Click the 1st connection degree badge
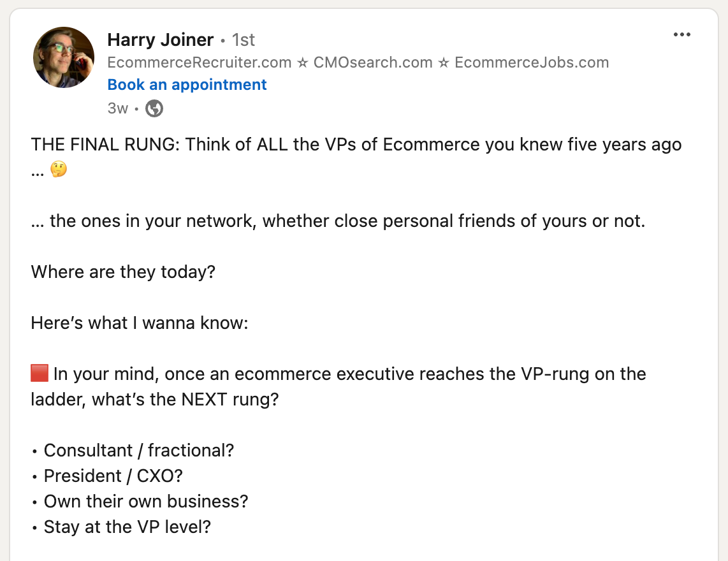The width and height of the screenshot is (728, 561). coord(244,40)
